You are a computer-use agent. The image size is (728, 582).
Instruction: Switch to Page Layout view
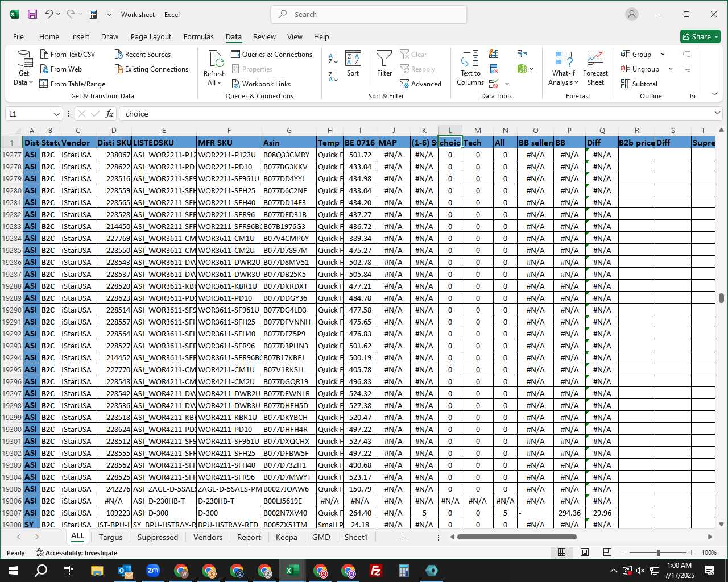point(584,552)
